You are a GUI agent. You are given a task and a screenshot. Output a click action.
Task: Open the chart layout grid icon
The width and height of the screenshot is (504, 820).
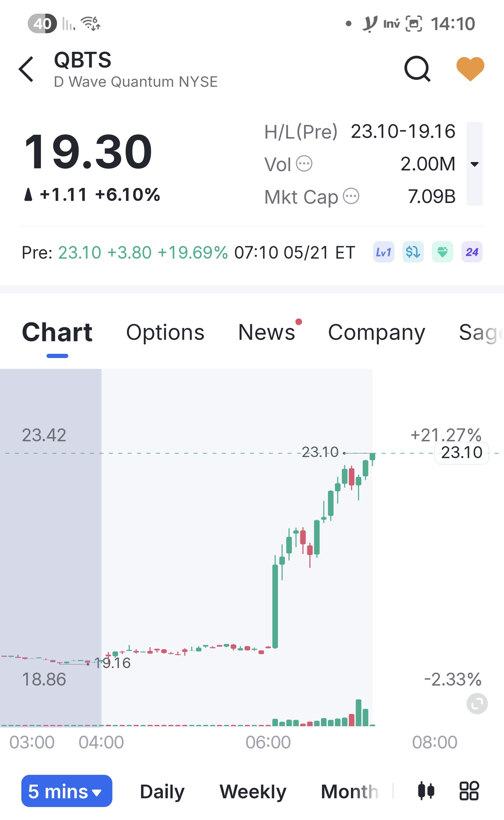tap(469, 791)
